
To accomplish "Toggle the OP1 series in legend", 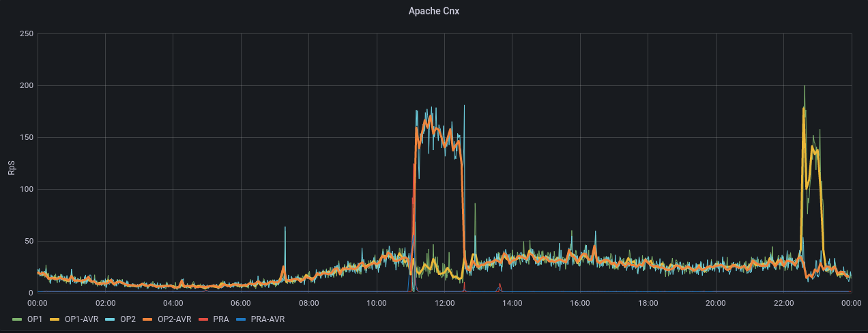I will (x=34, y=319).
